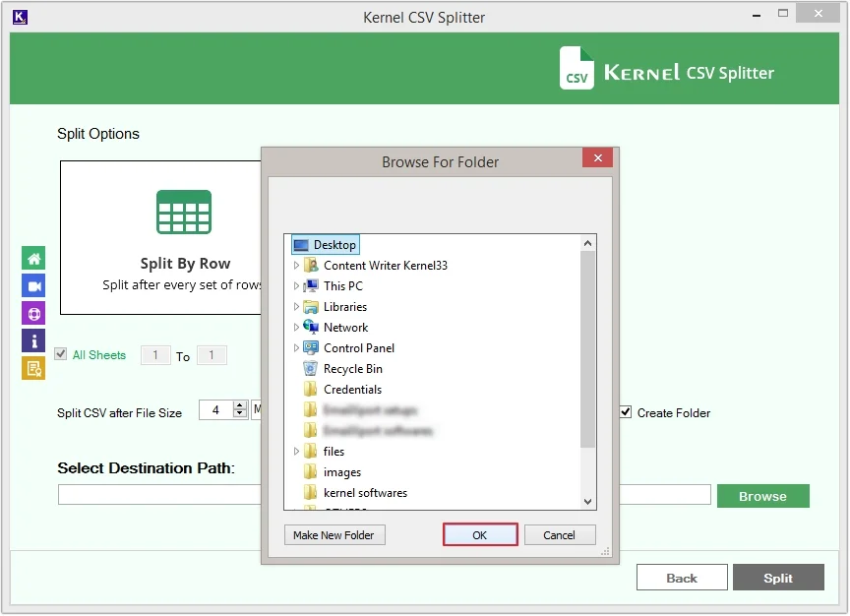
Task: Expand the Libraries tree node
Action: tap(296, 307)
